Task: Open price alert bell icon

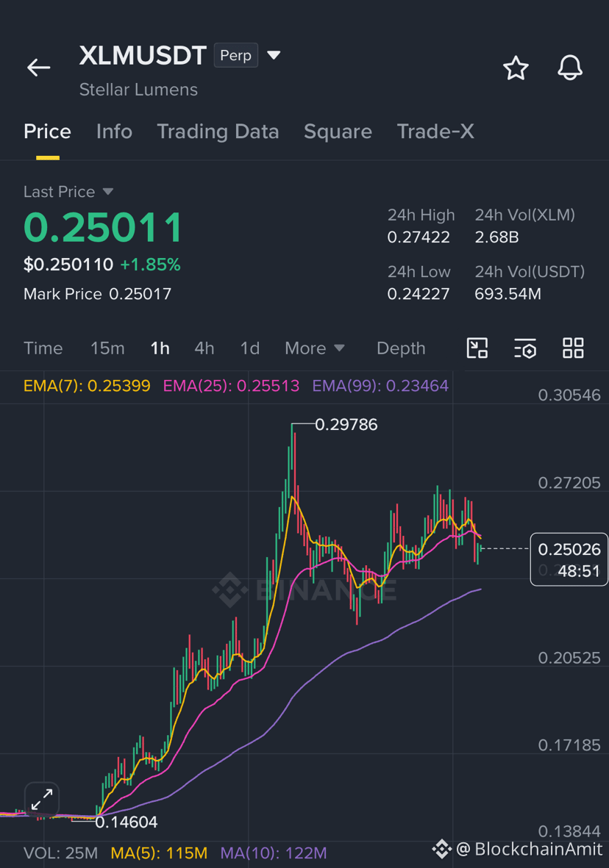Action: (x=570, y=68)
